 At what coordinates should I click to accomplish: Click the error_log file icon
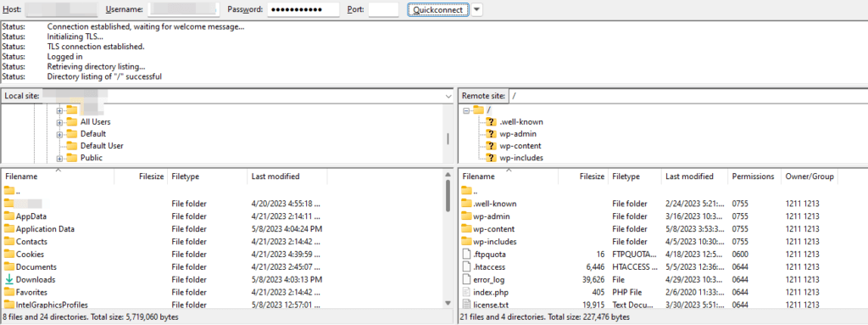tap(466, 280)
